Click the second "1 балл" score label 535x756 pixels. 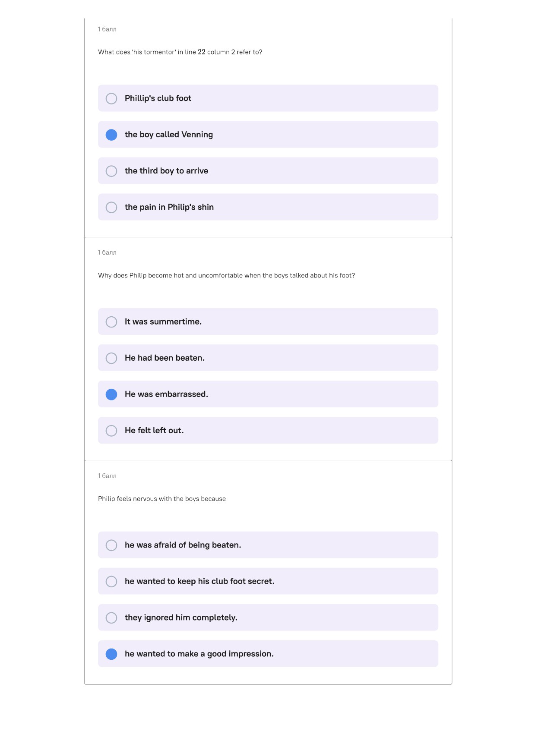point(107,252)
